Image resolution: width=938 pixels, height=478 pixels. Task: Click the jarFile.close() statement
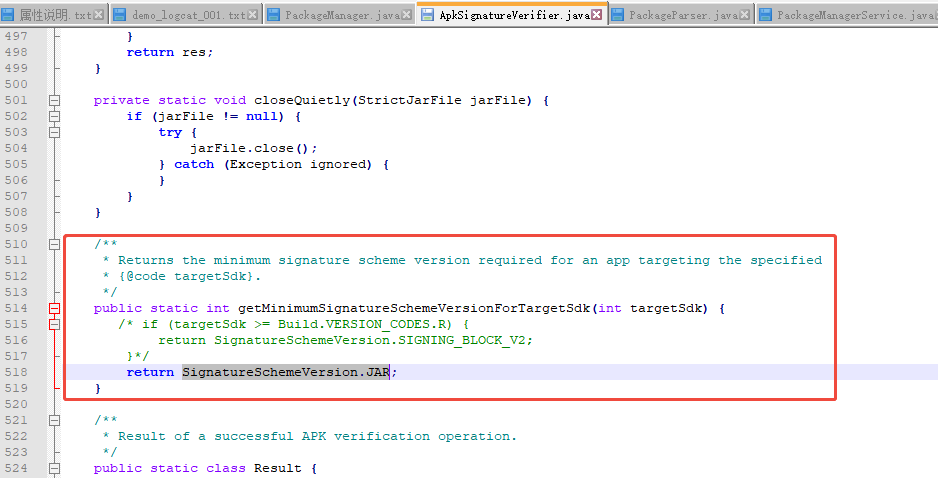tap(254, 148)
